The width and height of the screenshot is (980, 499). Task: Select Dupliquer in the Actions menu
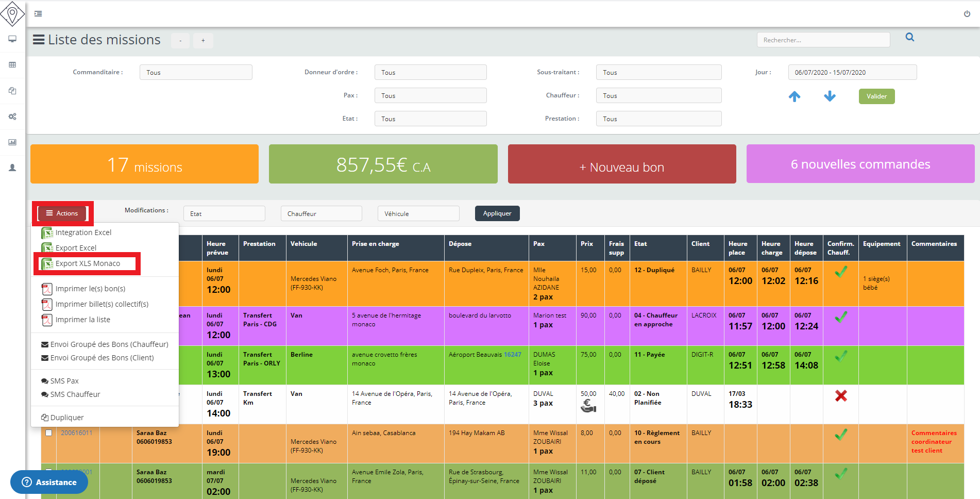pos(66,418)
